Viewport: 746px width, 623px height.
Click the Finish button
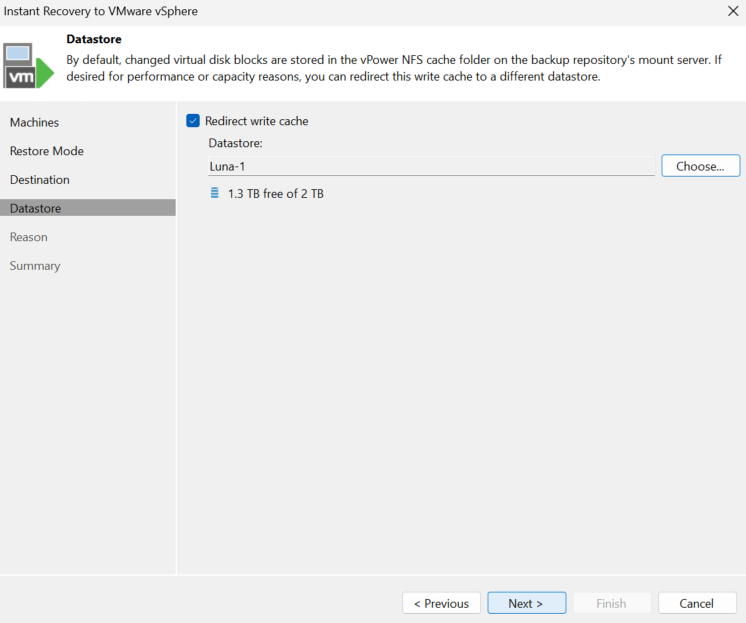611,603
